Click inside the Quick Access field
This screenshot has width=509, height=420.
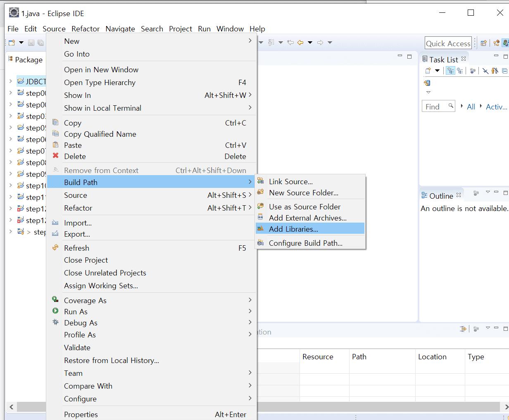(x=448, y=43)
